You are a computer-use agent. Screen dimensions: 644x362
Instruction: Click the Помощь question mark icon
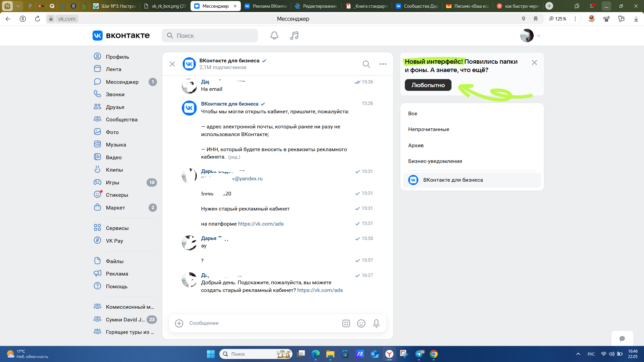click(x=98, y=286)
